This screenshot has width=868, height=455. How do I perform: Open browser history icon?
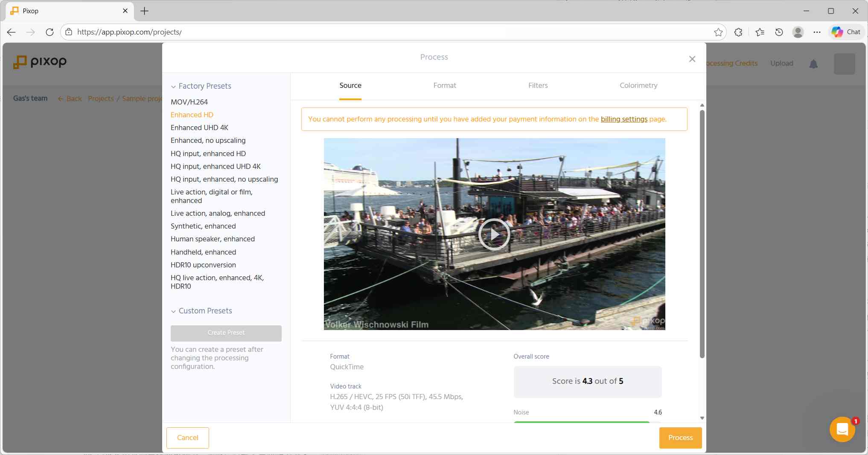coord(779,32)
